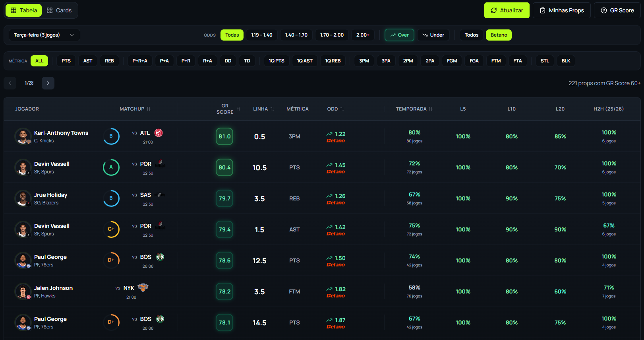This screenshot has height=340, width=644.
Task: Click Betano odd 1.22 for Towns
Action: pos(336,137)
